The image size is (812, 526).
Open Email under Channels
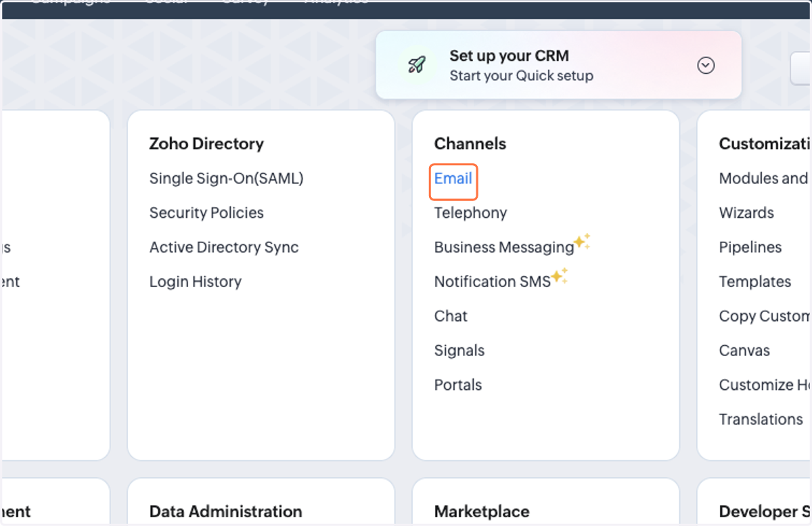(x=453, y=179)
